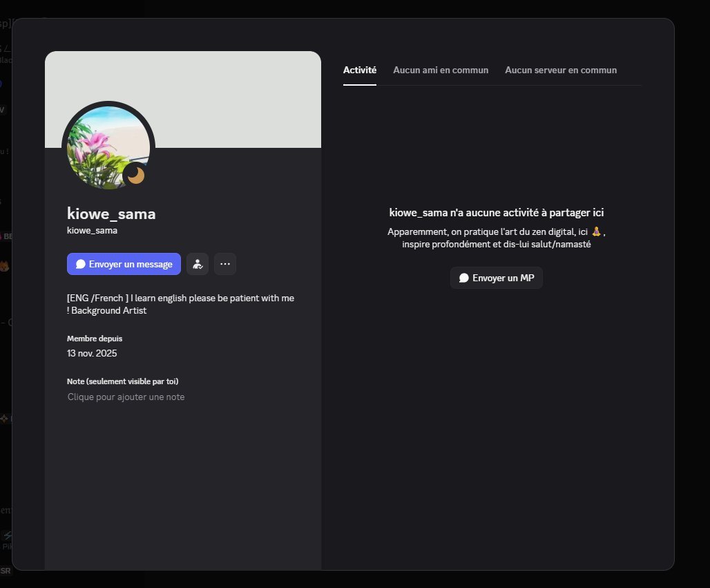Image resolution: width=710 pixels, height=588 pixels.
Task: Click the friend-added person icon
Action: [198, 263]
